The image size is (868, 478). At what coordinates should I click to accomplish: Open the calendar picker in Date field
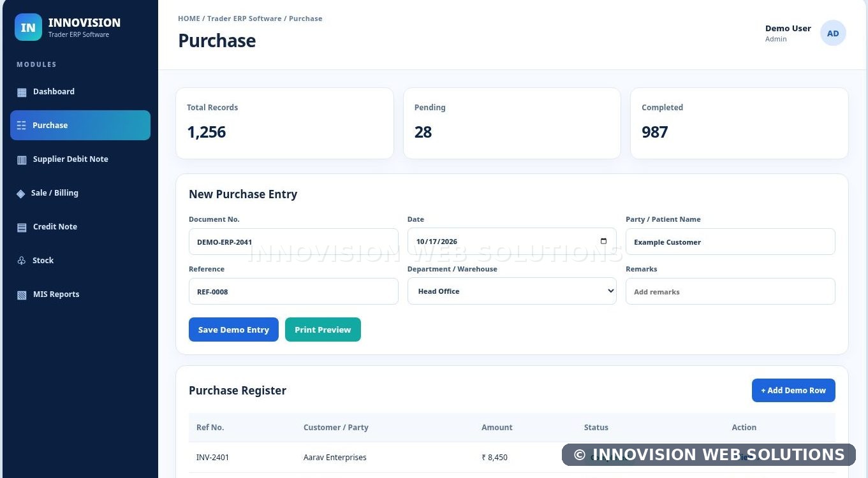pyautogui.click(x=603, y=242)
